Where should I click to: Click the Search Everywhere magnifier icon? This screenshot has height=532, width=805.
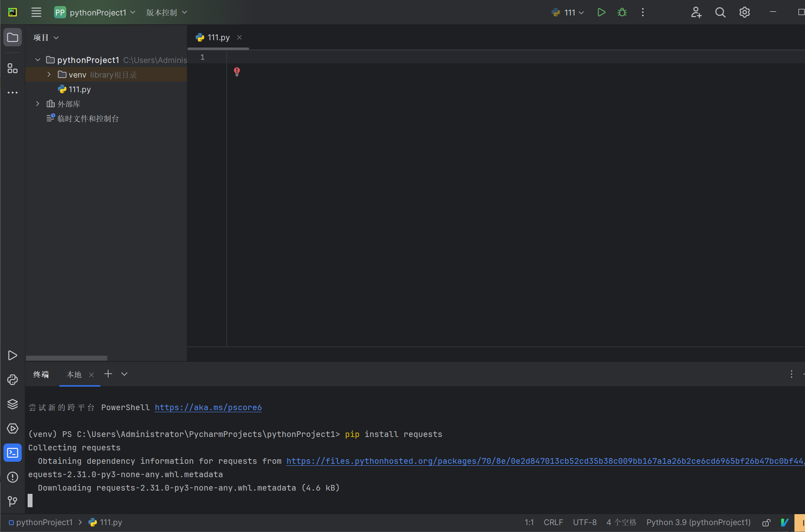pyautogui.click(x=720, y=13)
